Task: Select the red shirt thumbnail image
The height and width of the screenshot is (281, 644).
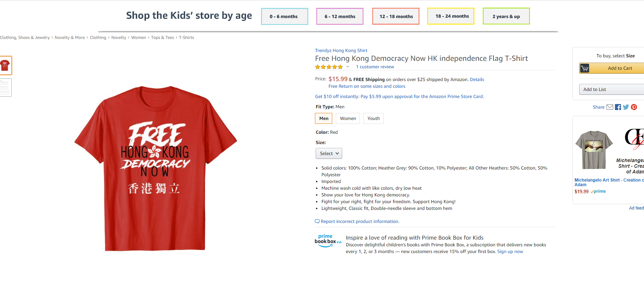Action: 5,65
